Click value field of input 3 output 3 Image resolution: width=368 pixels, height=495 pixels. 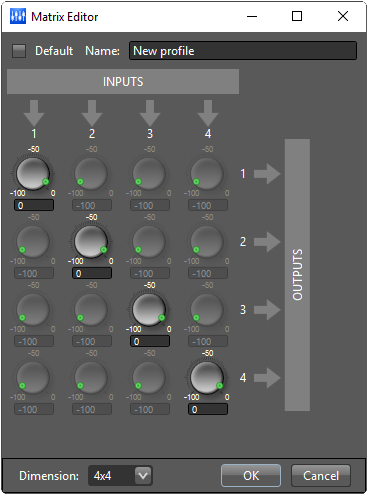tap(150, 341)
